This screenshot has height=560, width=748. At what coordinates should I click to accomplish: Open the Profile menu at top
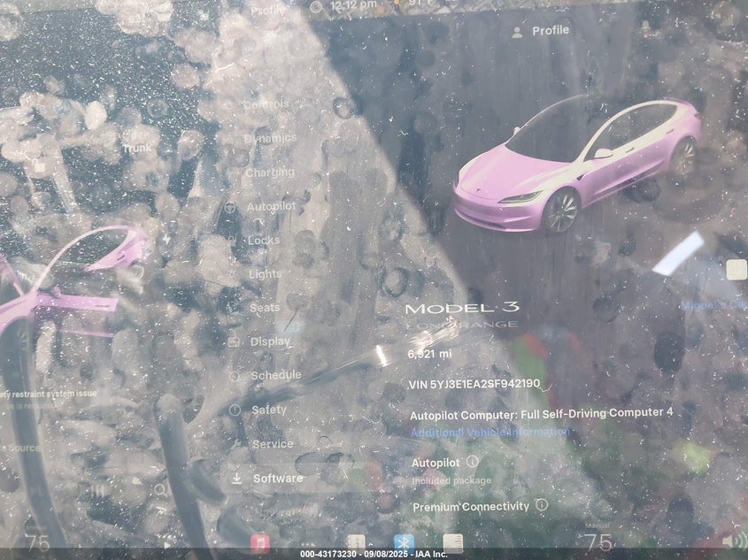click(x=540, y=31)
